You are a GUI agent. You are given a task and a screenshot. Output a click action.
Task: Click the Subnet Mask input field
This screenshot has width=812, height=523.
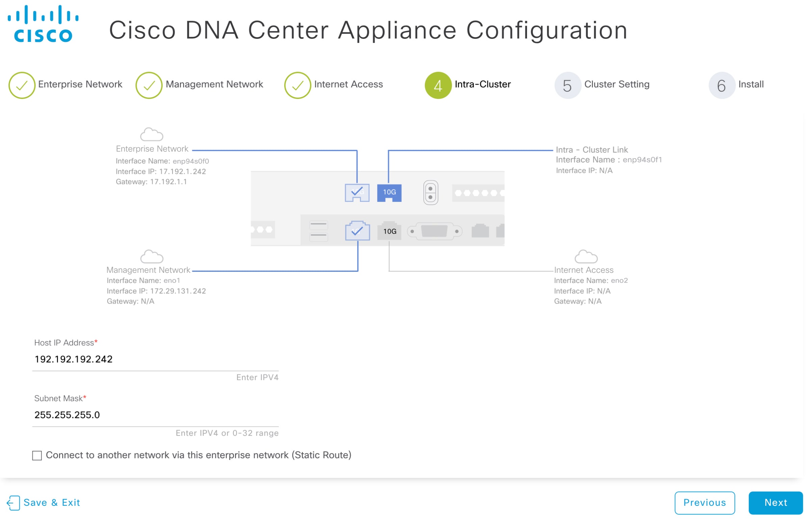click(x=156, y=415)
